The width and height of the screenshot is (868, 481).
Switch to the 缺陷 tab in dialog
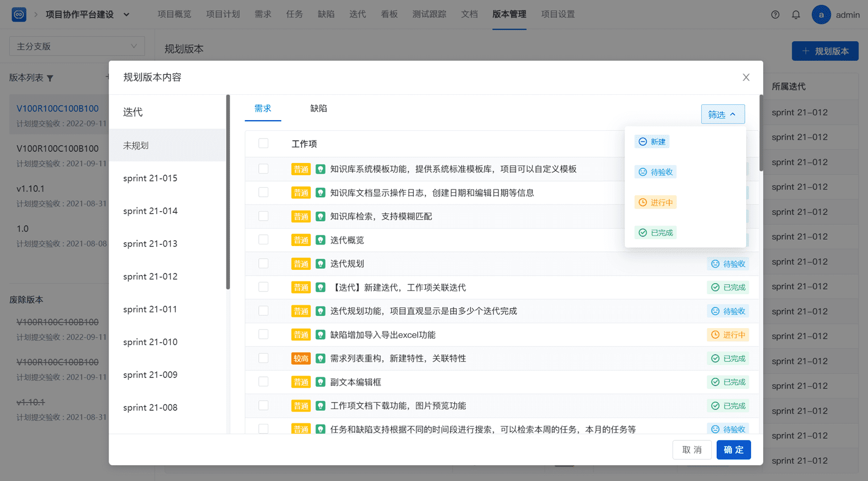tap(319, 108)
